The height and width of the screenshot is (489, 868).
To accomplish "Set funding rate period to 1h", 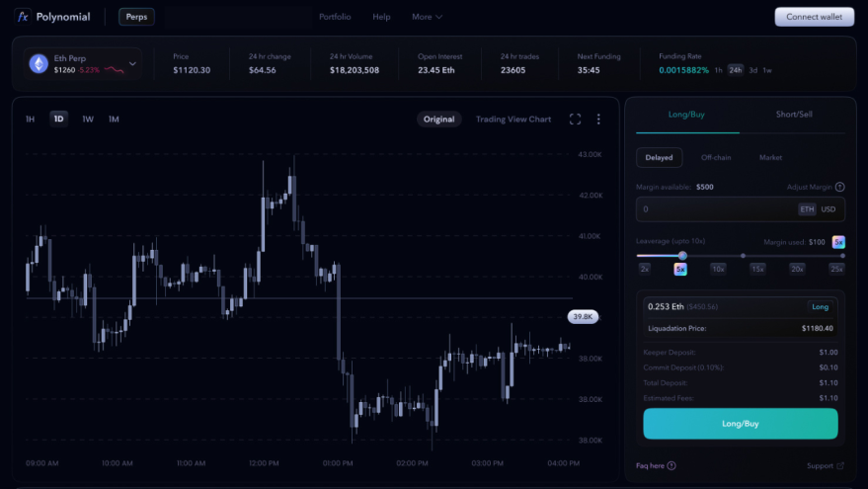I will pos(719,70).
